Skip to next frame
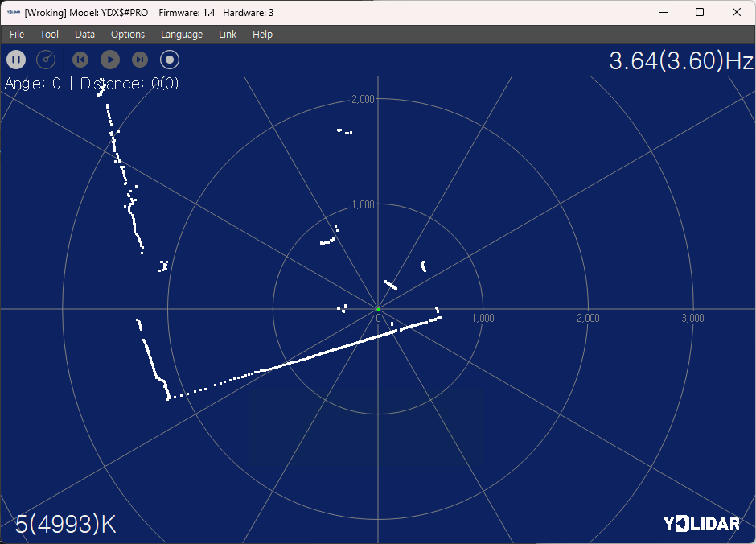 click(x=140, y=60)
